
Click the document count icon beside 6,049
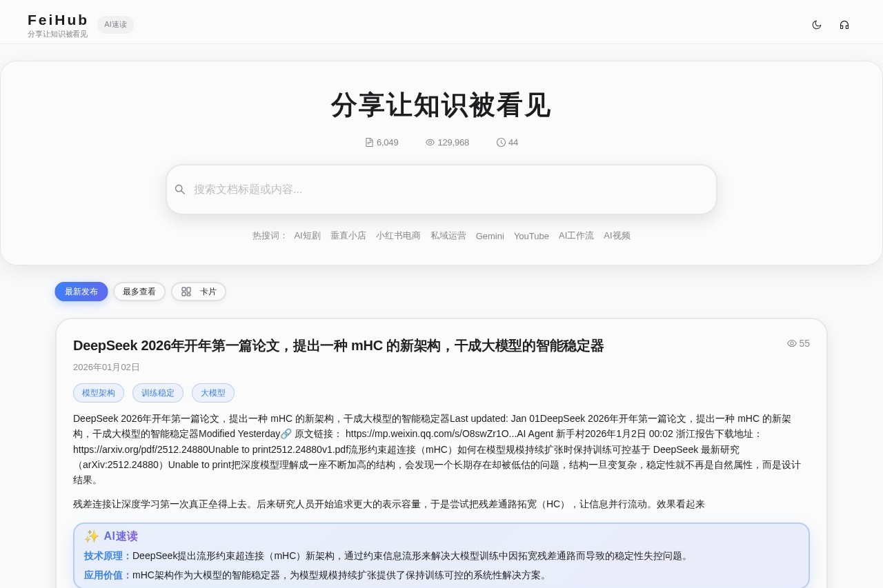(369, 143)
